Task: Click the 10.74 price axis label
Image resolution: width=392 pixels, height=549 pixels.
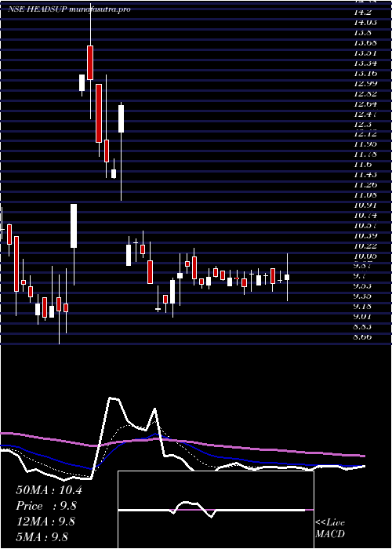Action: coord(365,215)
